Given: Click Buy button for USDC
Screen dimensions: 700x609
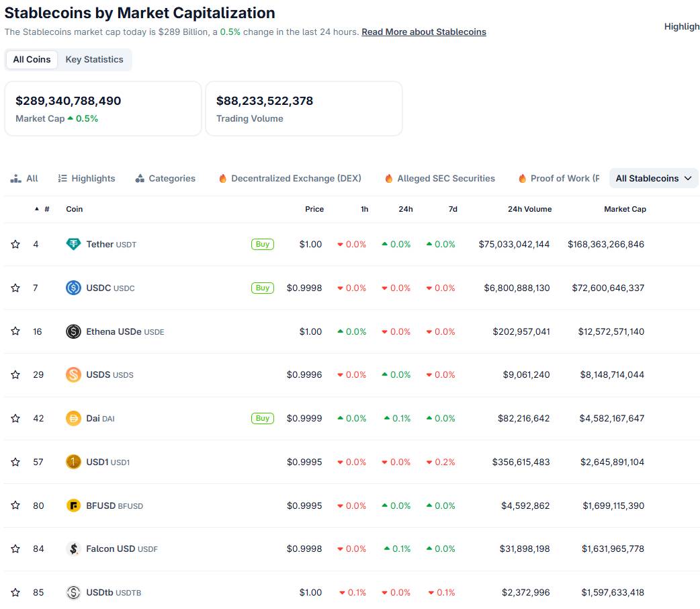Looking at the screenshot, I should coord(263,288).
